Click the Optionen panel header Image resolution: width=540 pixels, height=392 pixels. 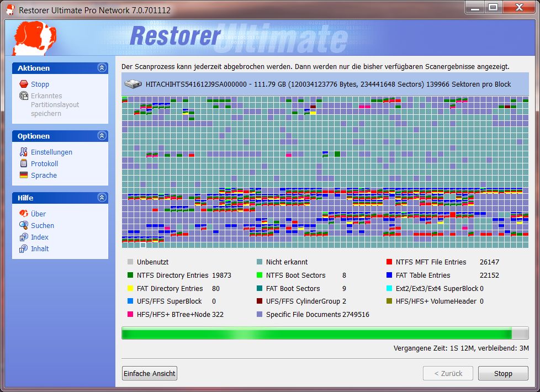pos(60,136)
